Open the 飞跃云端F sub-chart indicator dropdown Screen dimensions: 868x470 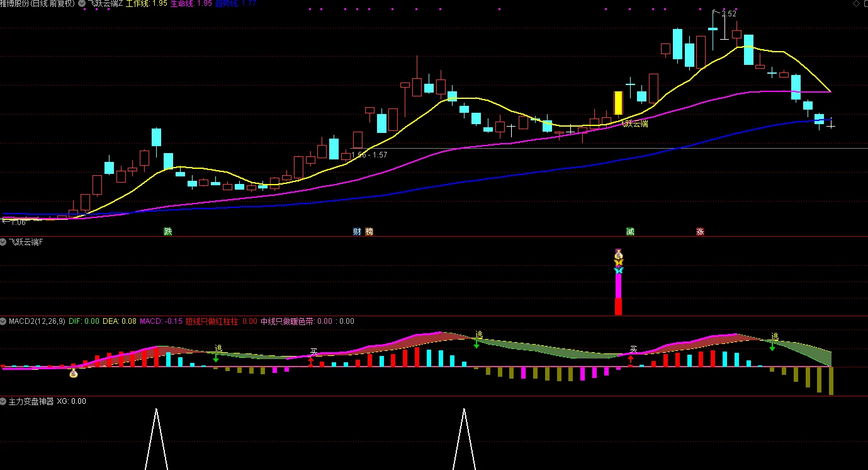4,242
